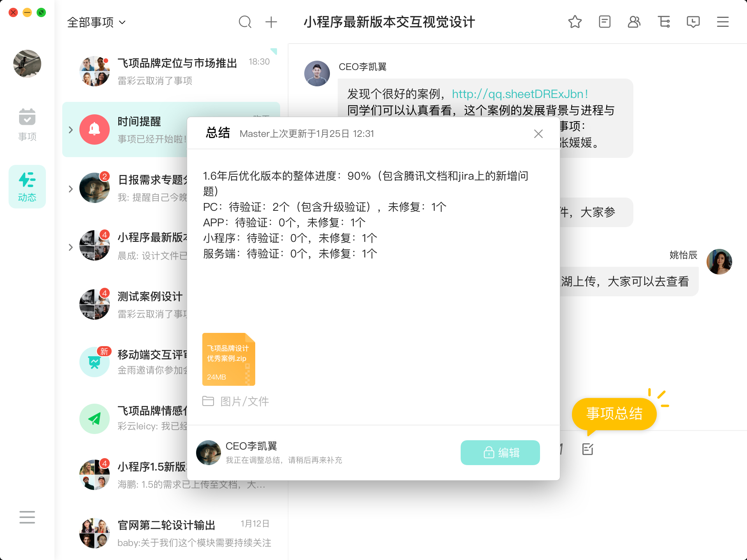Click the 编辑 button in summary dialog
Image resolution: width=747 pixels, height=560 pixels.
tap(500, 452)
